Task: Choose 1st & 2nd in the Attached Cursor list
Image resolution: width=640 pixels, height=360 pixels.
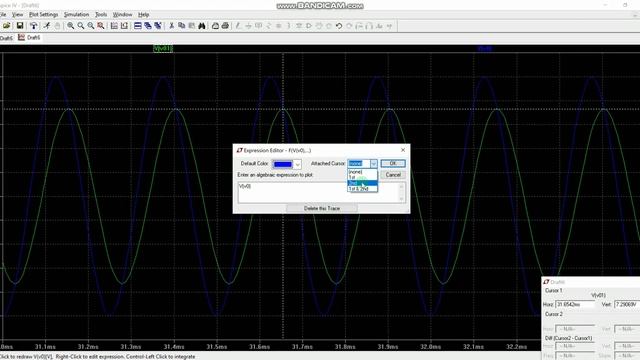Action: (x=362, y=189)
